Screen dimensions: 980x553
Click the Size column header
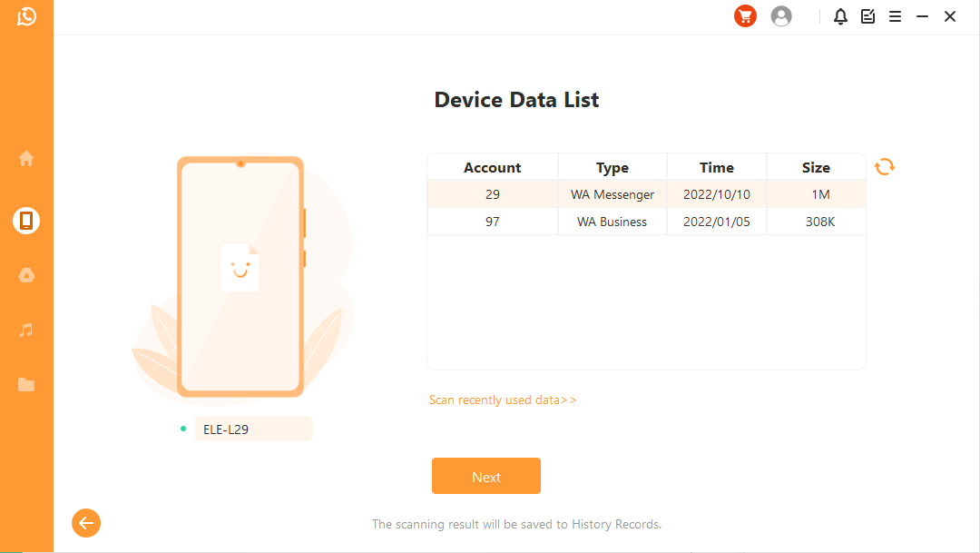click(x=816, y=168)
